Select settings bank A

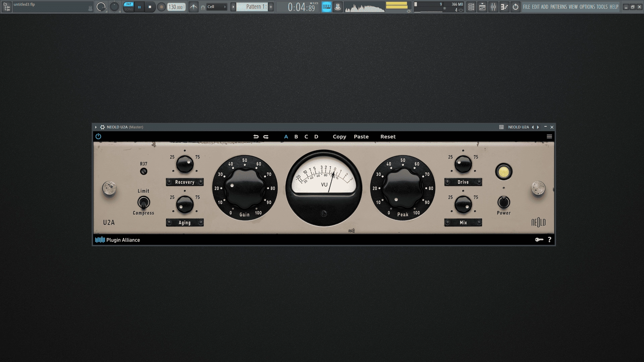pos(286,137)
